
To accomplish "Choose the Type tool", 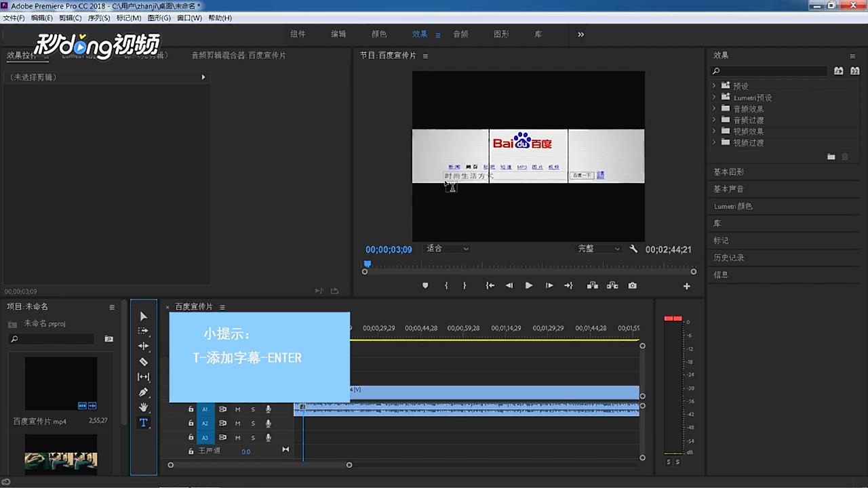I will pos(143,422).
